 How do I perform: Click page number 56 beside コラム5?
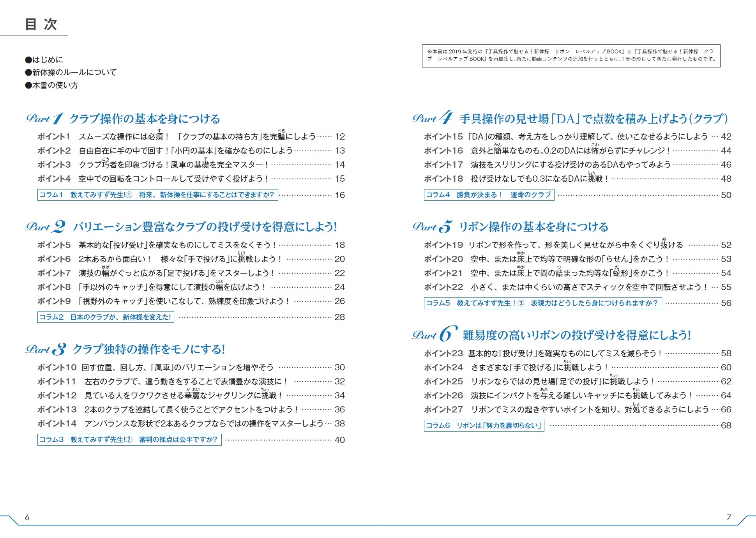(x=726, y=303)
